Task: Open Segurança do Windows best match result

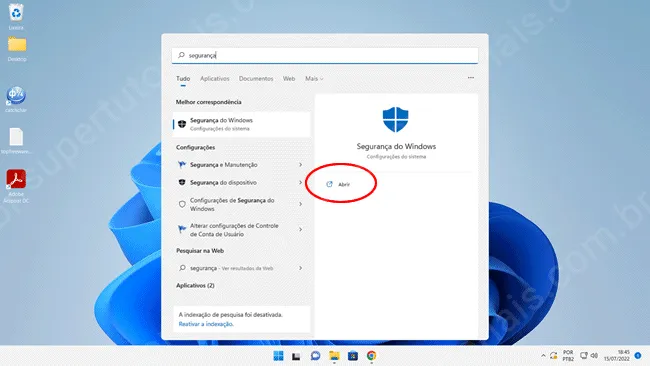Action: tap(241, 124)
